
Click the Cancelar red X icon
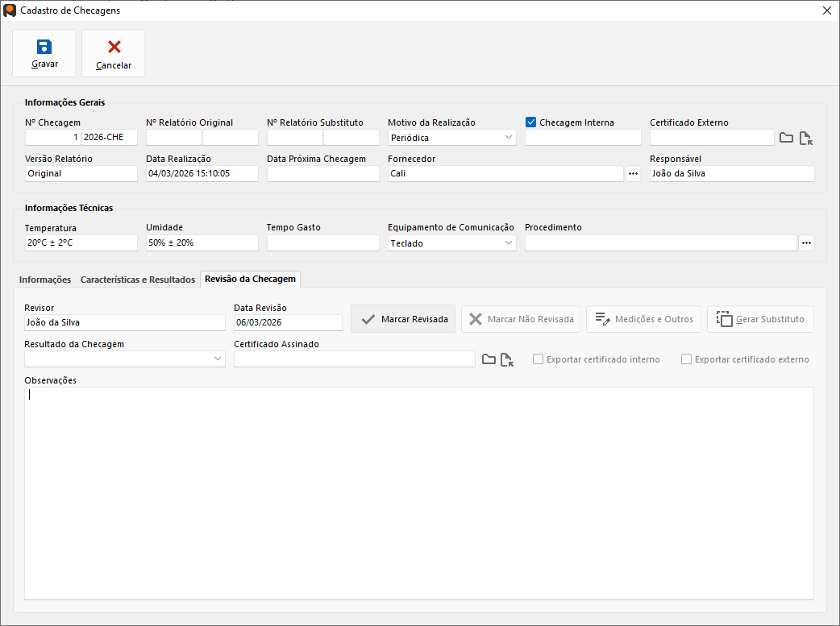[114, 47]
